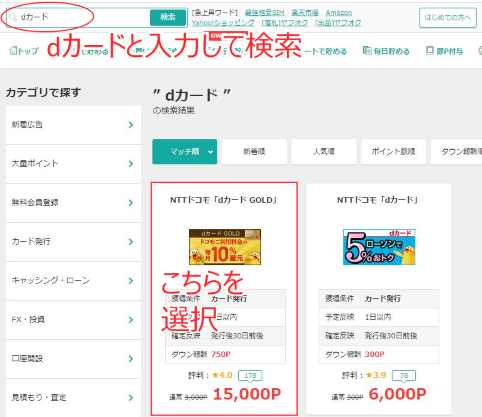Image resolution: width=482 pixels, height=417 pixels.
Task: Expand the 見積もり・査定 category
Action: point(73,397)
